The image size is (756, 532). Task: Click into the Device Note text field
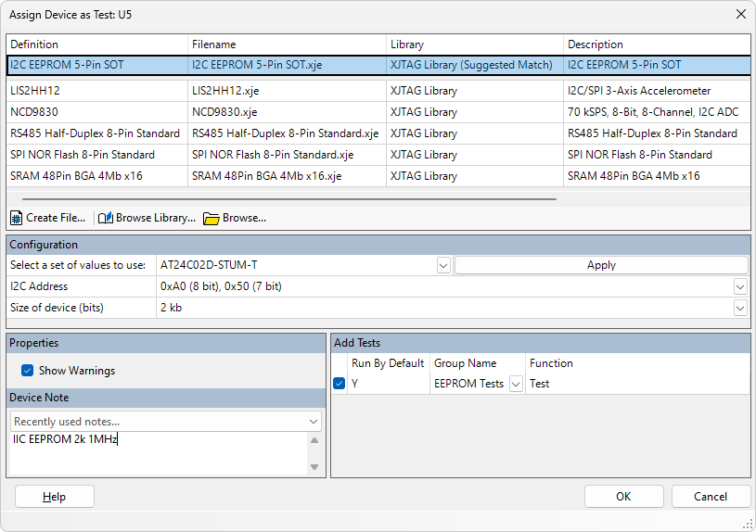coord(158,452)
